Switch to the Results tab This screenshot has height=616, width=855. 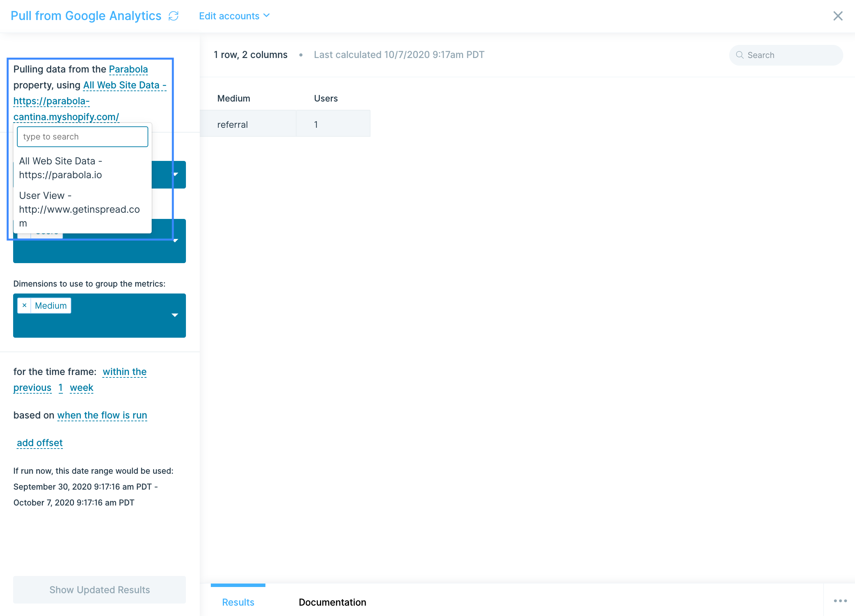pyautogui.click(x=238, y=602)
